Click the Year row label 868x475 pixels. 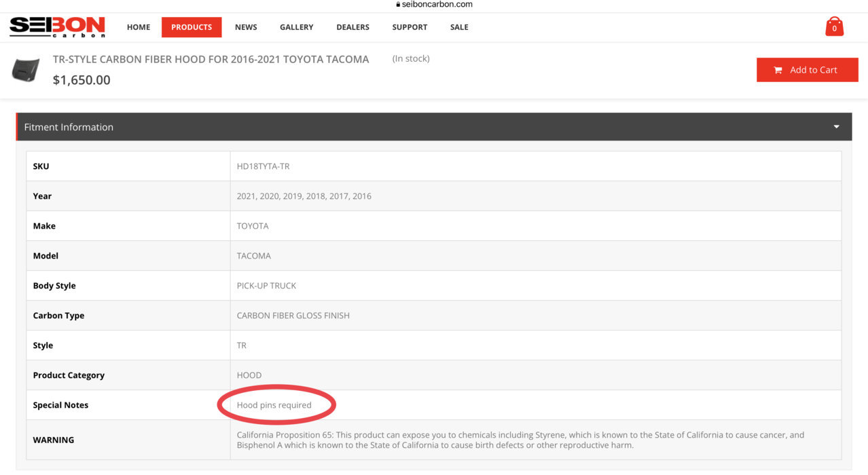click(x=42, y=196)
